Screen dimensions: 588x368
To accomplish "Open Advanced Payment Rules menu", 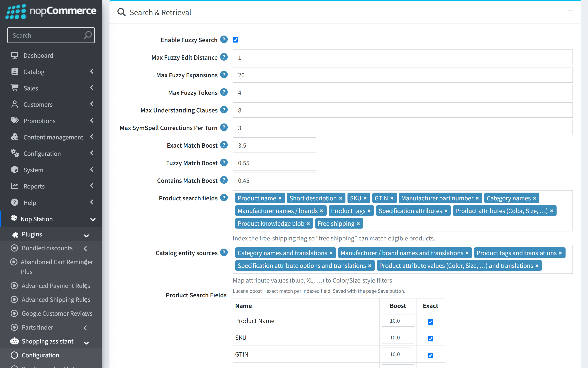I will pyautogui.click(x=51, y=285).
